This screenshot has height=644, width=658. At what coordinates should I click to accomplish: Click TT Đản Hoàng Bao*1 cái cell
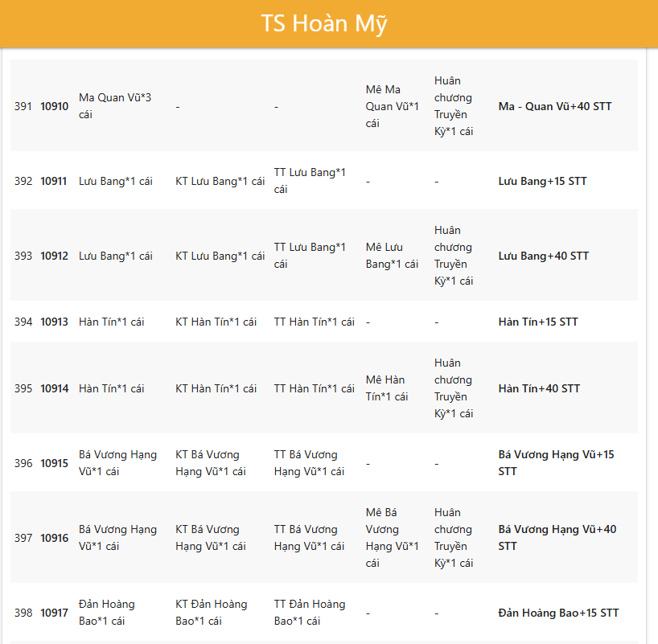tap(309, 613)
